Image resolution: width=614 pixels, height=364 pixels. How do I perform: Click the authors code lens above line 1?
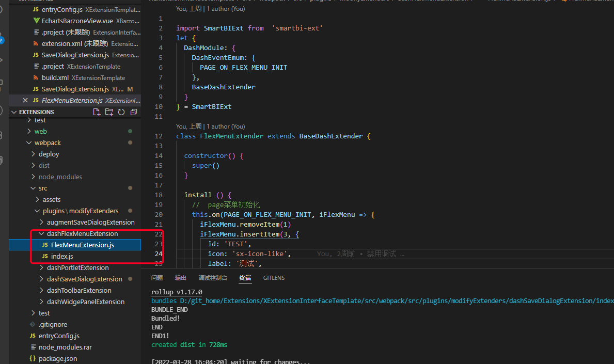211,9
